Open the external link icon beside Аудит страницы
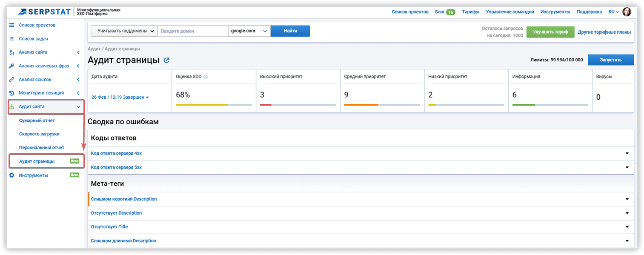Viewport: 644px width, 255px height. tap(167, 60)
